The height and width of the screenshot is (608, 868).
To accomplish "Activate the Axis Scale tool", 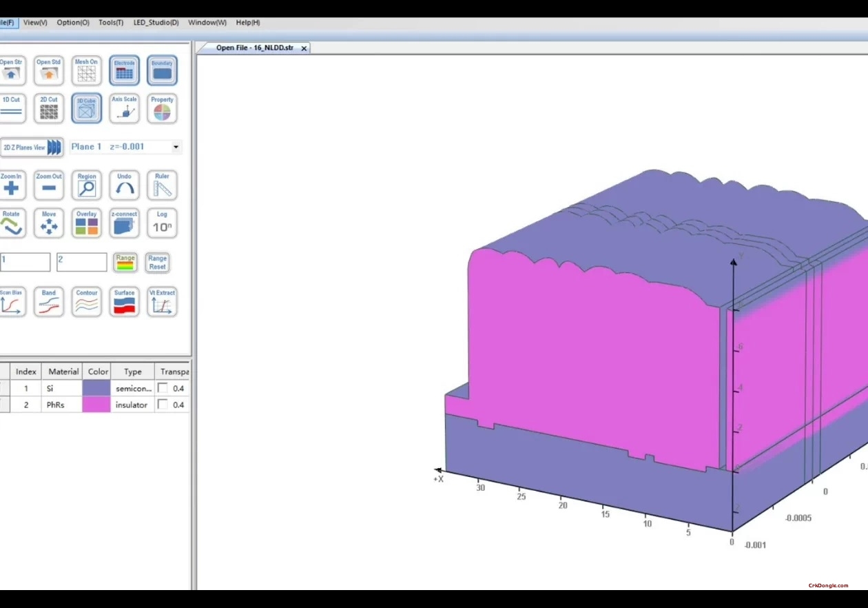I will [124, 108].
